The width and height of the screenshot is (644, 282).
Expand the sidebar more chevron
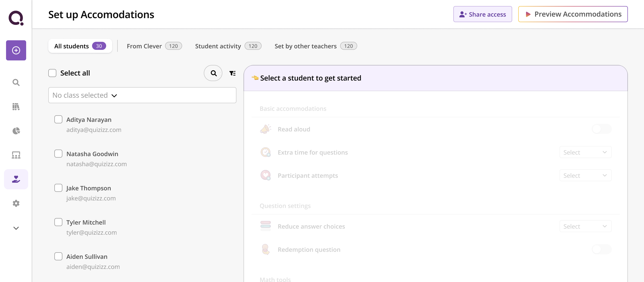tap(16, 228)
